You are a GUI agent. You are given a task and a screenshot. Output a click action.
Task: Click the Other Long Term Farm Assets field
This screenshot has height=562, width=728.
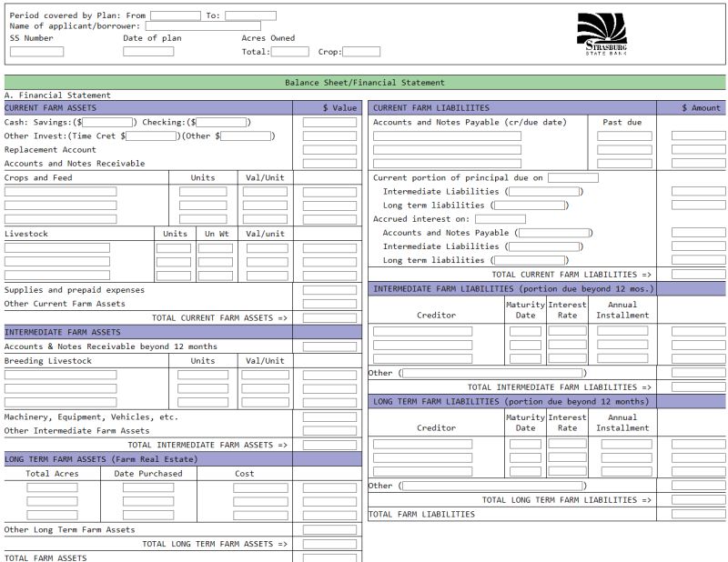[329, 530]
